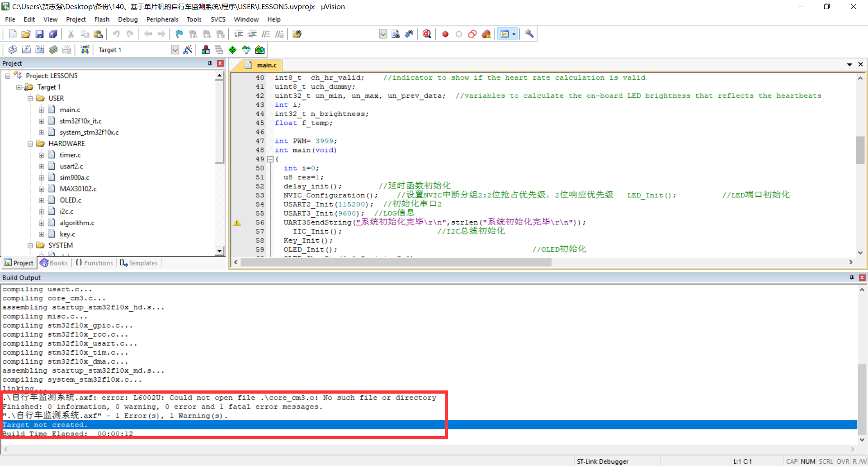Click the Build Output scroll down arrow
868x466 pixels.
(x=862, y=440)
